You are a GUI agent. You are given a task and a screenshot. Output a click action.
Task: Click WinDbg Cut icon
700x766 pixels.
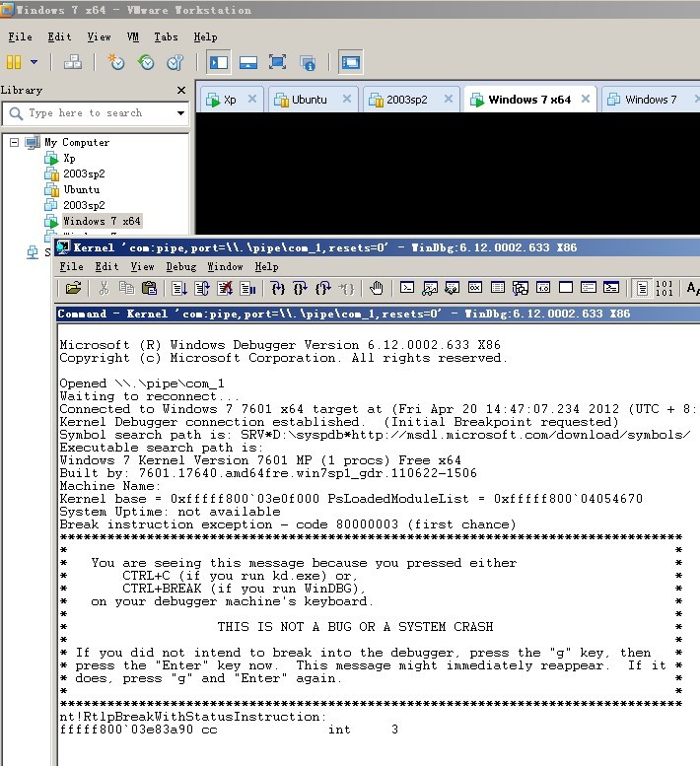pos(104,288)
